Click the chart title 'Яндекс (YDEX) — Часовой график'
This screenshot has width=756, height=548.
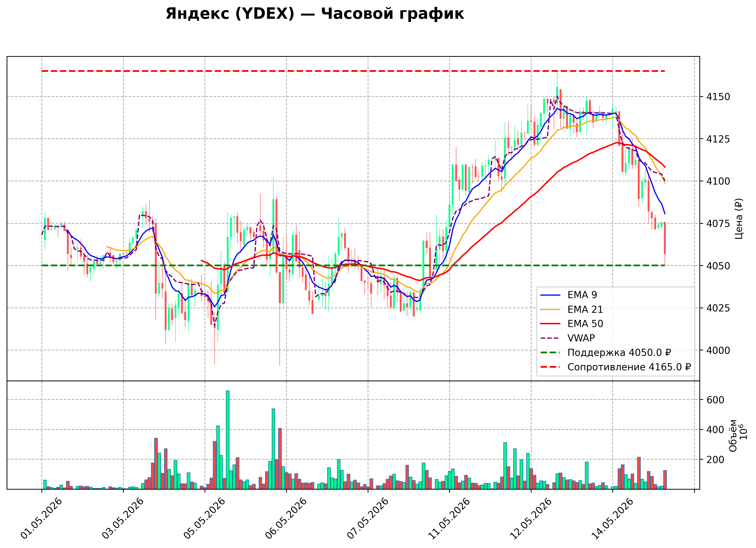(315, 14)
